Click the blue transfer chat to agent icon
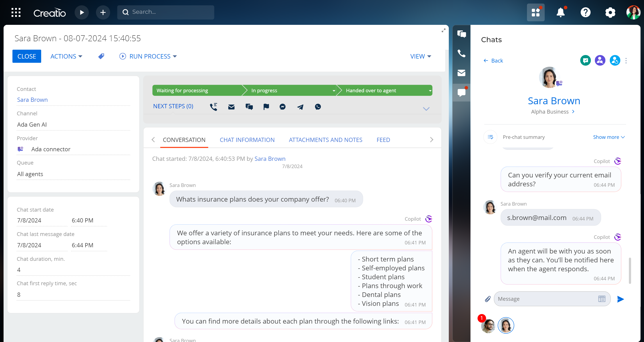 (x=615, y=60)
